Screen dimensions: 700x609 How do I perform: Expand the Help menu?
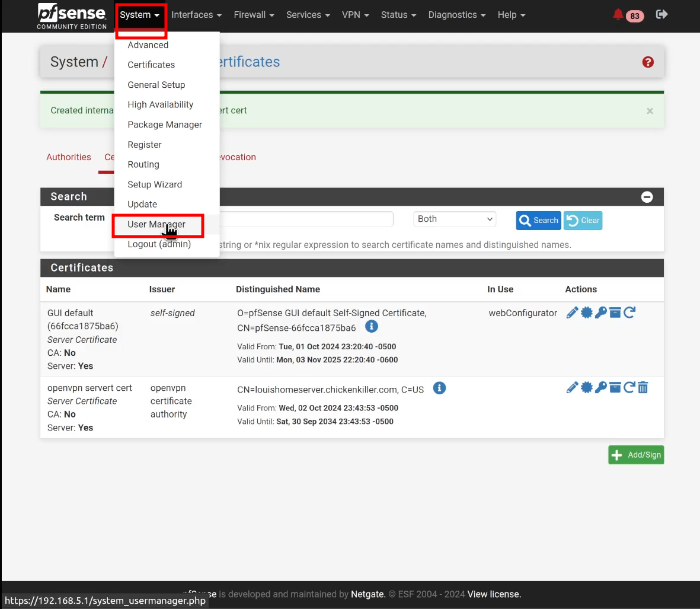[x=512, y=15]
